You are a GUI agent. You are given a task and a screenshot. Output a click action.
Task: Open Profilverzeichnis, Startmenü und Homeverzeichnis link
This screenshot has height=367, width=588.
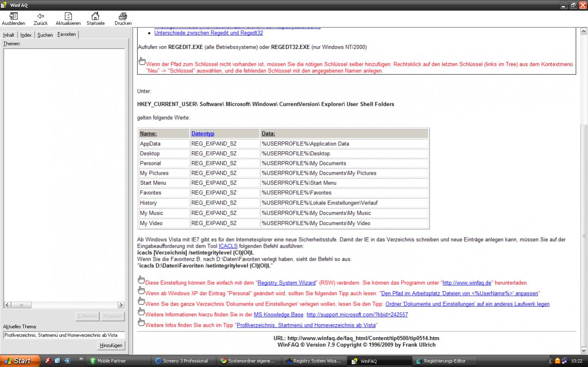coord(306,325)
